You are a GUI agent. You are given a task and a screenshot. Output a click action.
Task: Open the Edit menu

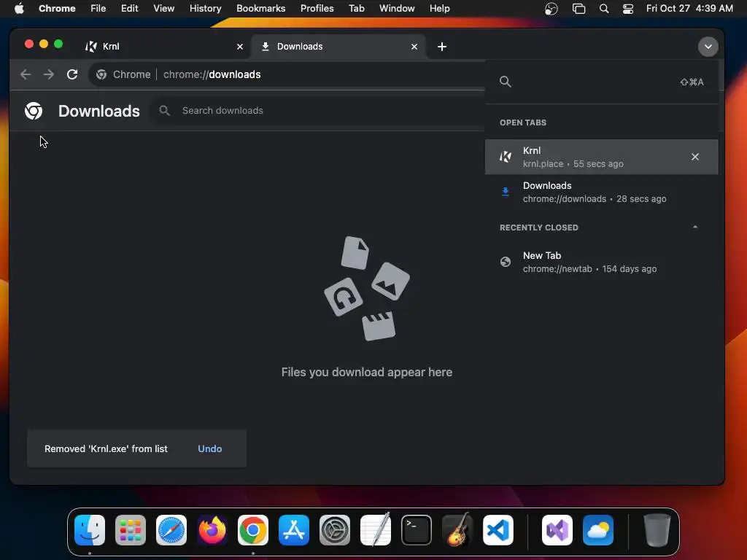coord(129,8)
